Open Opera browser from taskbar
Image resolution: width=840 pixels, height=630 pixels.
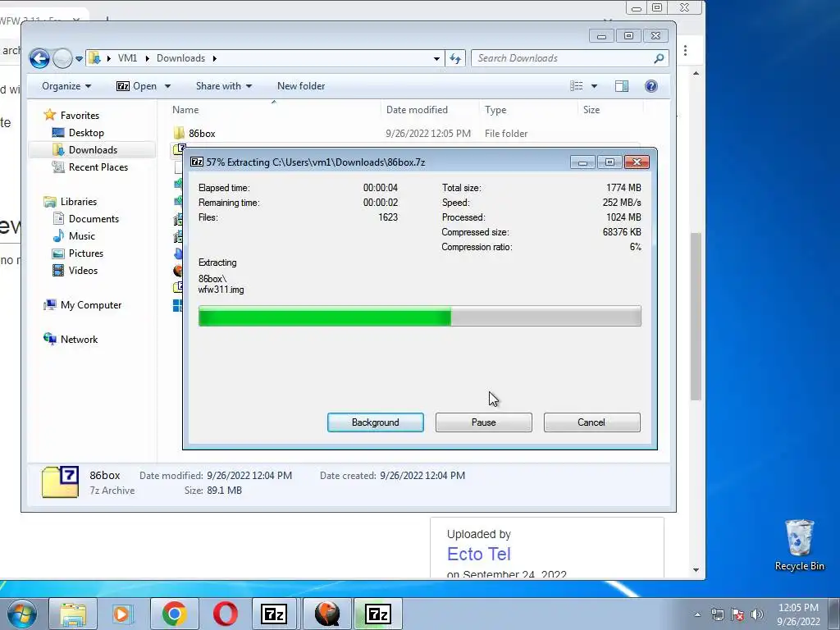[x=225, y=614]
